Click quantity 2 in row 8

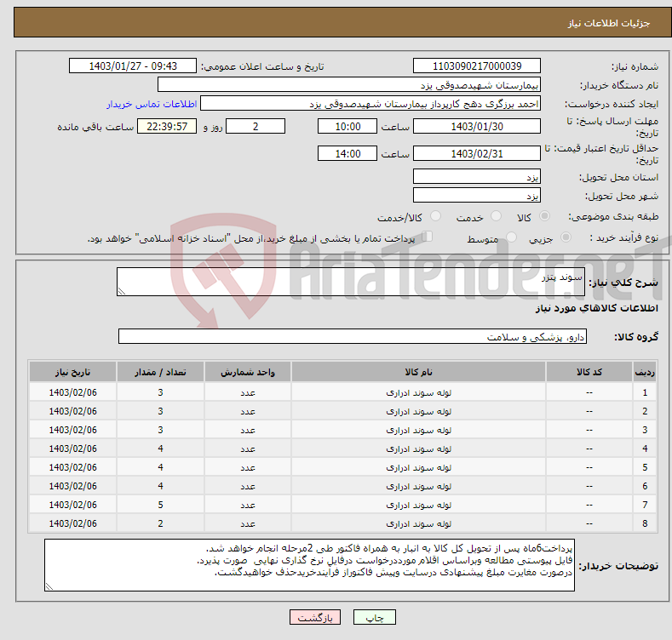[x=160, y=523]
